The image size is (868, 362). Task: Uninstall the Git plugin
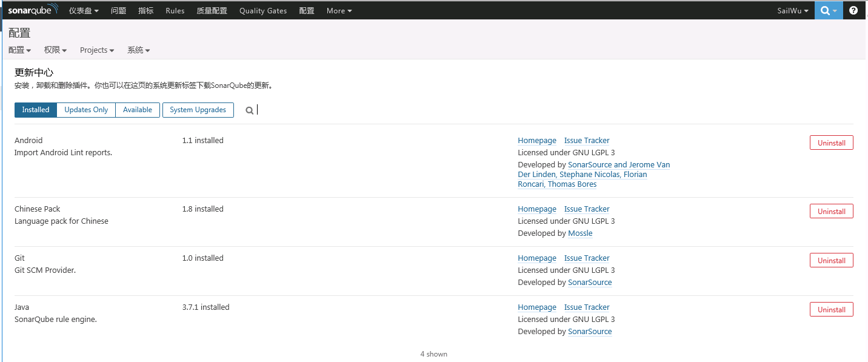click(831, 260)
